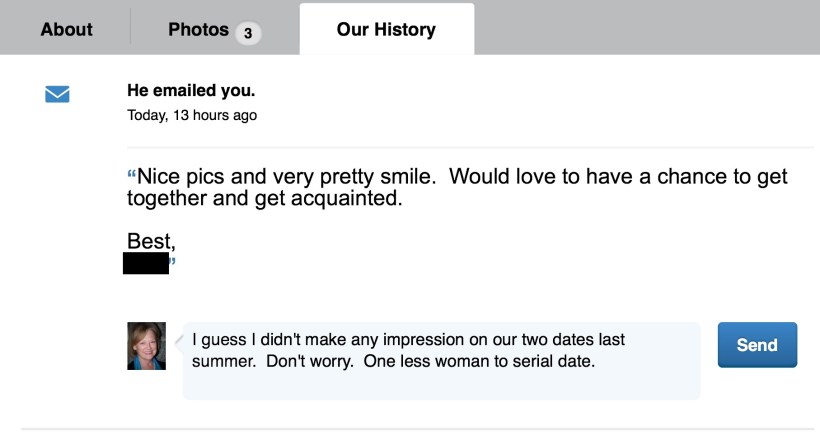Click the Photos count badge showing 3
This screenshot has width=820, height=434.
coord(247,33)
